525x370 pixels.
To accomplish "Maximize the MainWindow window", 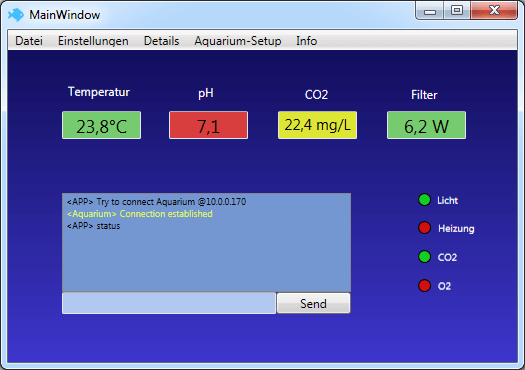I will pos(457,11).
